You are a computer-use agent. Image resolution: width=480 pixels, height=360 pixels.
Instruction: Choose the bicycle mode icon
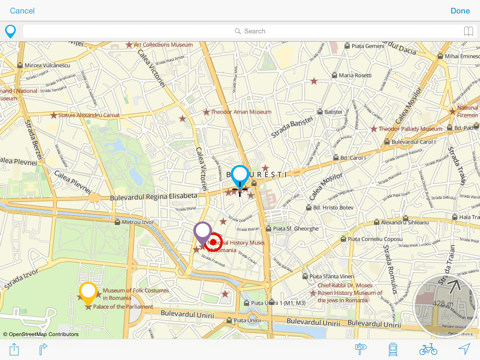(428, 349)
